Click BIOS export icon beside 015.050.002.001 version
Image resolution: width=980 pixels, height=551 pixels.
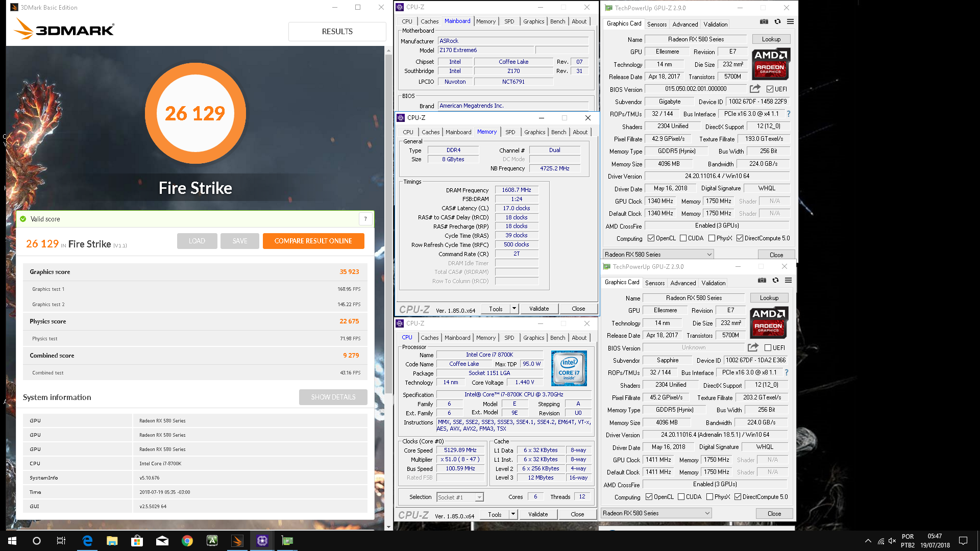[x=755, y=89]
